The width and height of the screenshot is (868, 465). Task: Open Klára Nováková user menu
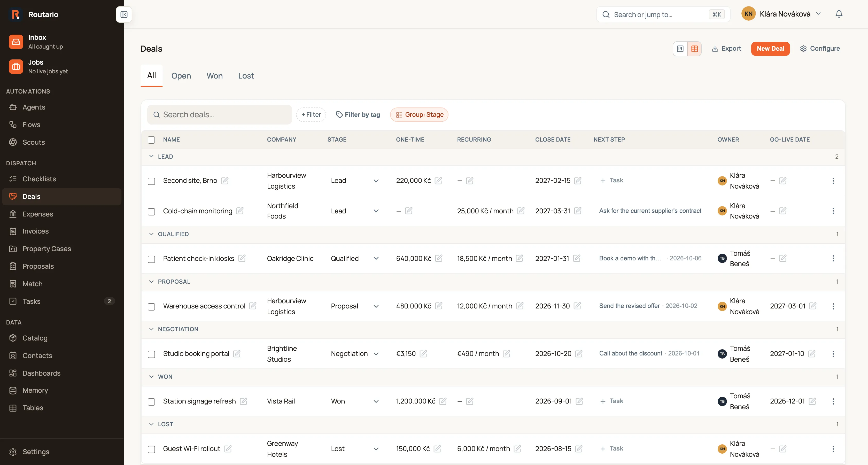pyautogui.click(x=781, y=14)
